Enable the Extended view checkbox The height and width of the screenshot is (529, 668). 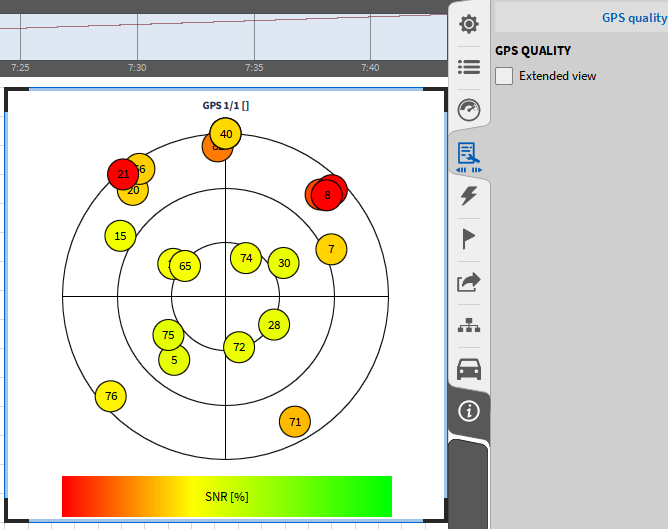coord(505,76)
